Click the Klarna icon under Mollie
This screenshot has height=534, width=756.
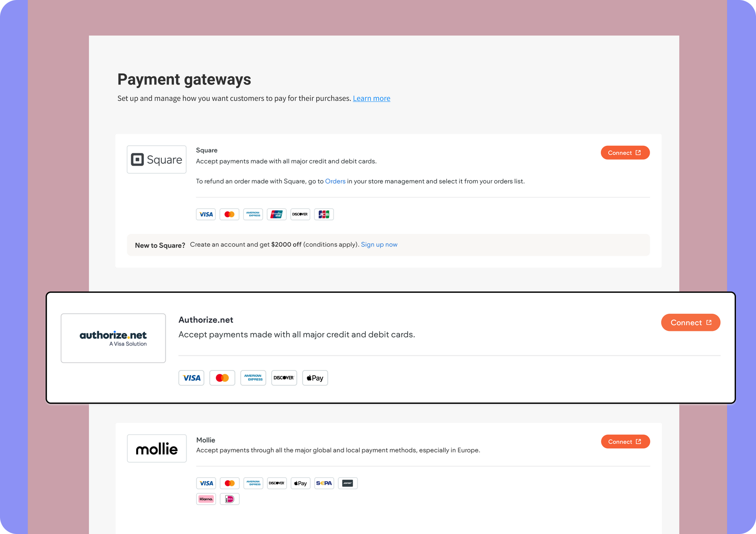pyautogui.click(x=206, y=499)
